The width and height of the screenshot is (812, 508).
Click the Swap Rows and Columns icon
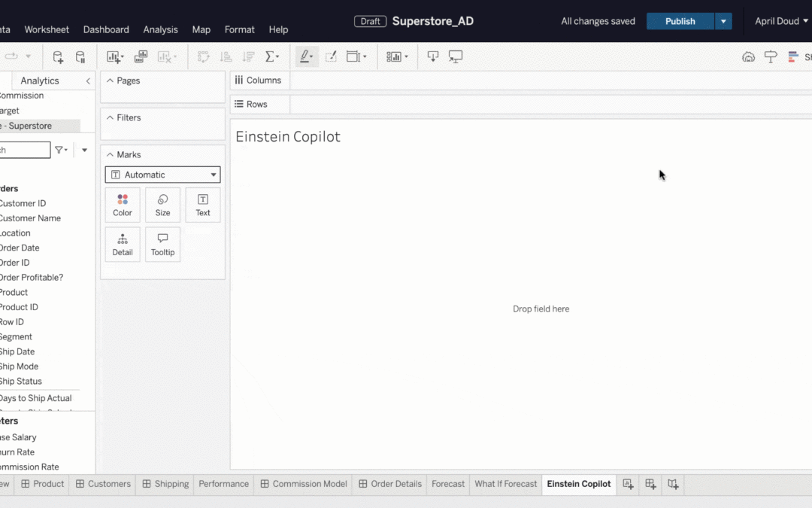click(203, 57)
